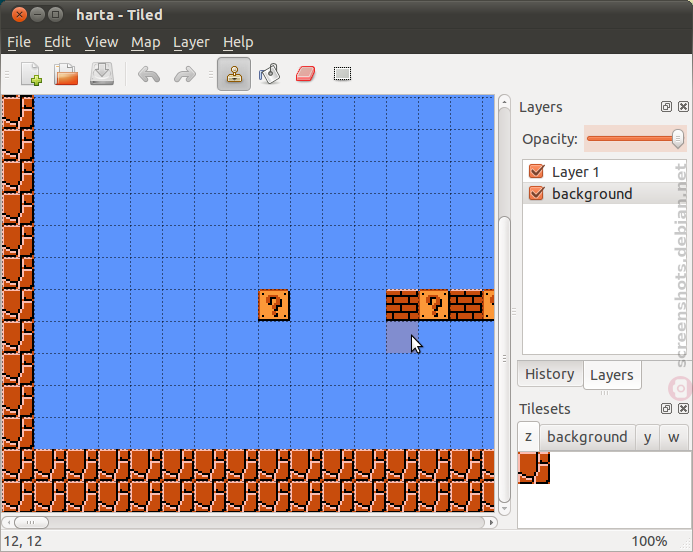The width and height of the screenshot is (693, 552).
Task: Click the map scroll left arrow
Action: point(8,522)
